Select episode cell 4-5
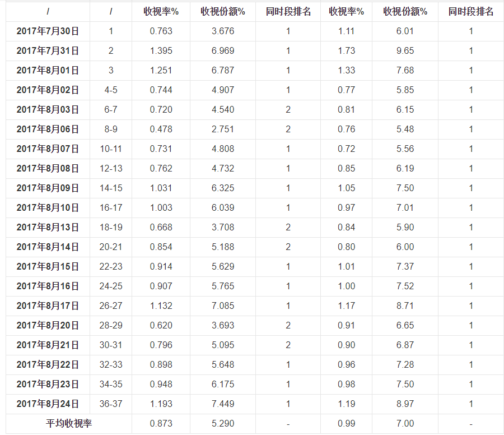The height and width of the screenshot is (435, 504). [111, 90]
